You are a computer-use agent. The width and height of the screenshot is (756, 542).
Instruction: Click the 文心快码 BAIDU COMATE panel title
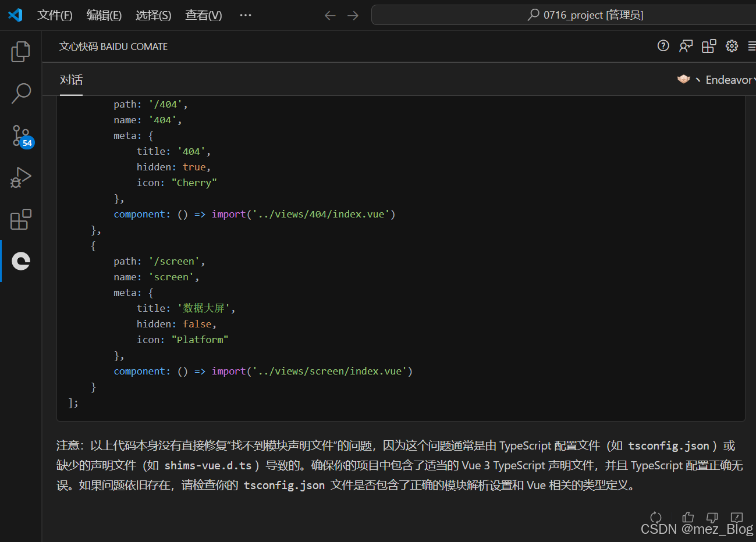tap(113, 47)
